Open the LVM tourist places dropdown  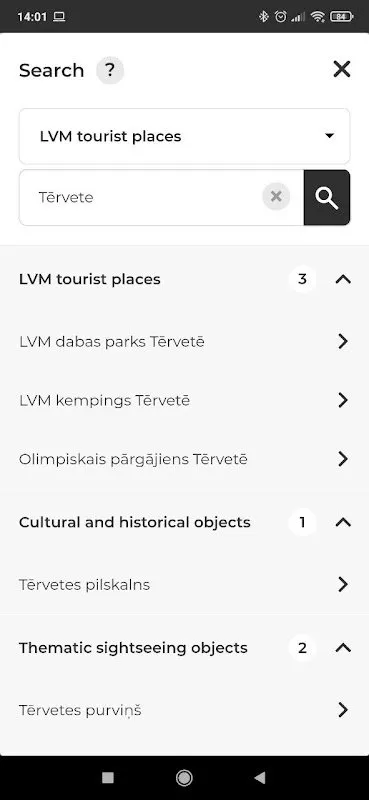[184, 136]
